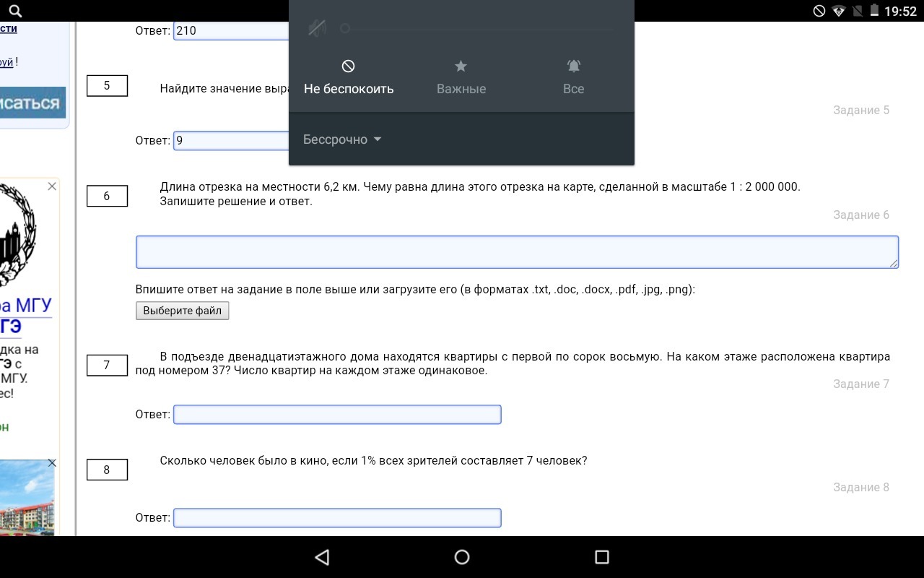Screen dimensions: 924x578
Task: Close the upper sidebar ad with X
Action: pyautogui.click(x=52, y=186)
